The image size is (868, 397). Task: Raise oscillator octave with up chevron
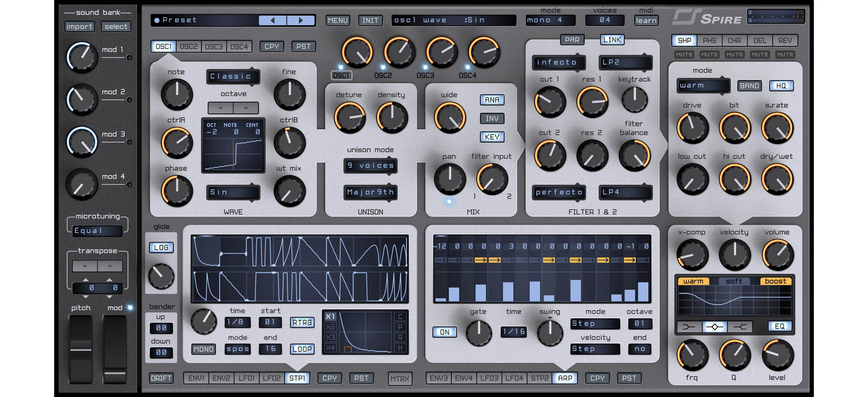point(246,108)
